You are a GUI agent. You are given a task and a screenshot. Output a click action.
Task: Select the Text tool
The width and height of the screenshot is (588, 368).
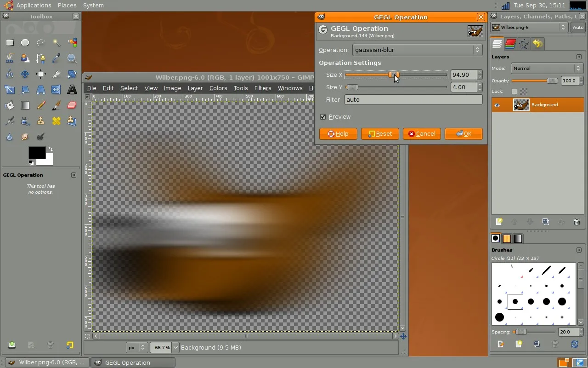point(72,90)
